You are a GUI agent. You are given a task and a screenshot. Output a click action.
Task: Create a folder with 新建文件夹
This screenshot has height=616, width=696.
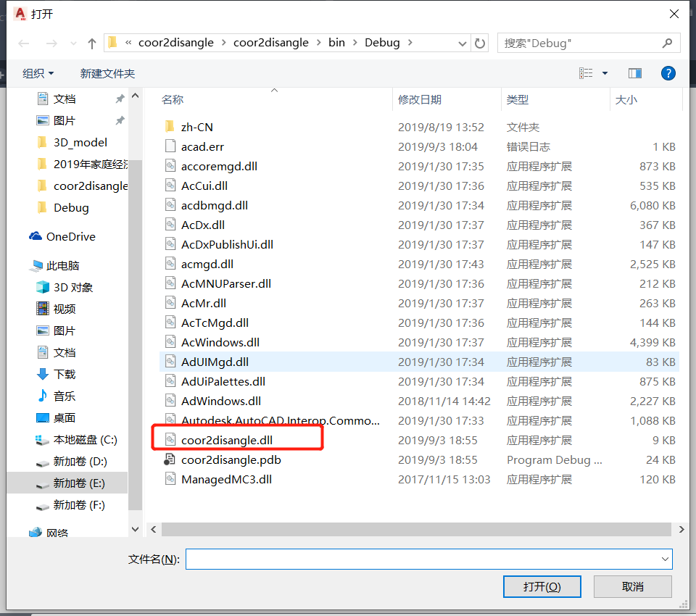107,72
